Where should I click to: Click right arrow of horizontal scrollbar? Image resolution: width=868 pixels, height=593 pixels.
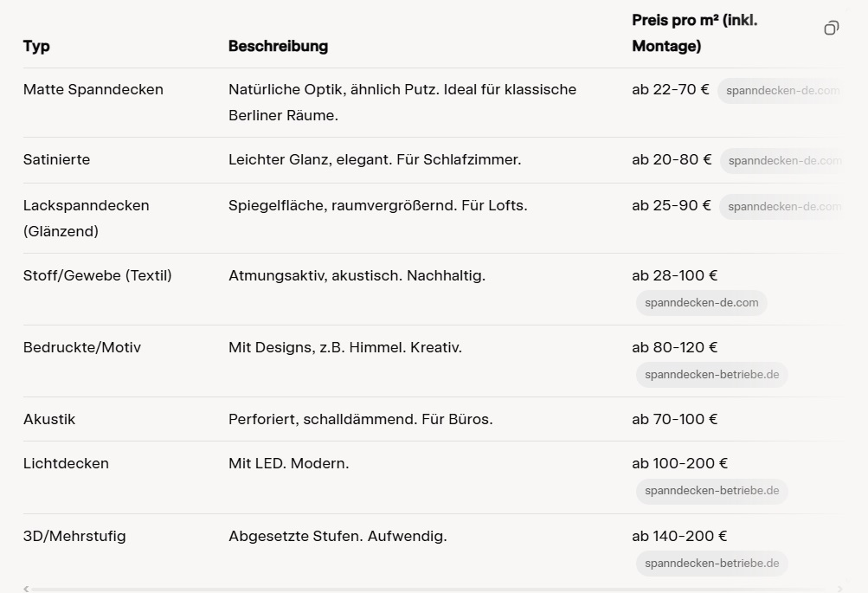point(839,589)
